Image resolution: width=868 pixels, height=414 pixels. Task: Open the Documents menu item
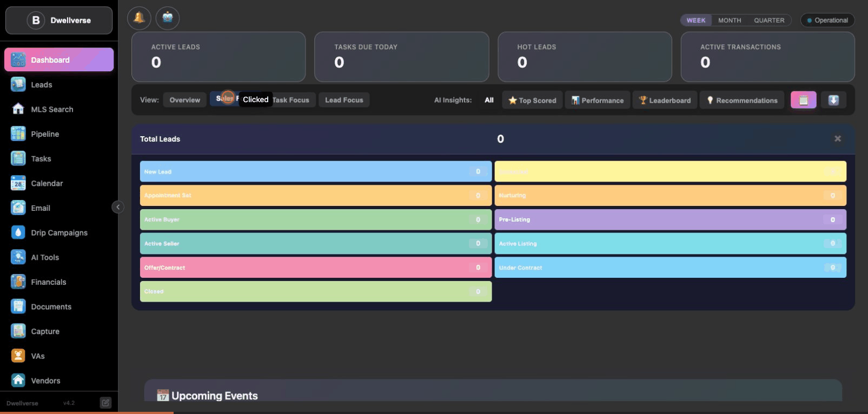(59, 307)
